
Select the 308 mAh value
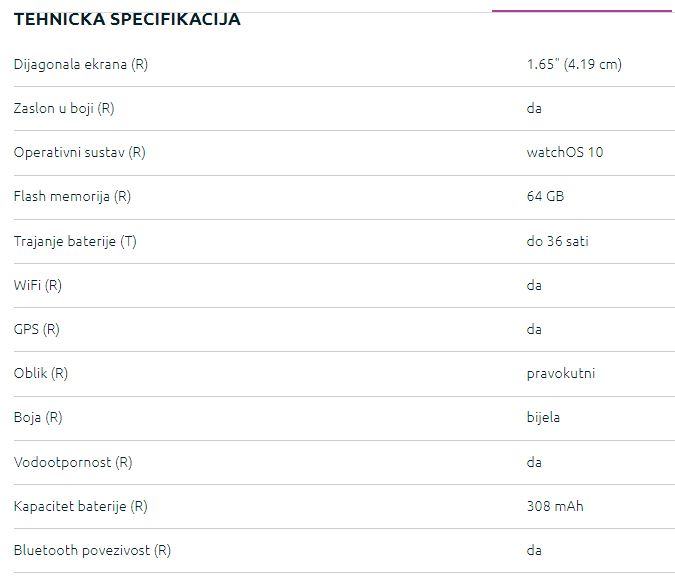(x=555, y=506)
